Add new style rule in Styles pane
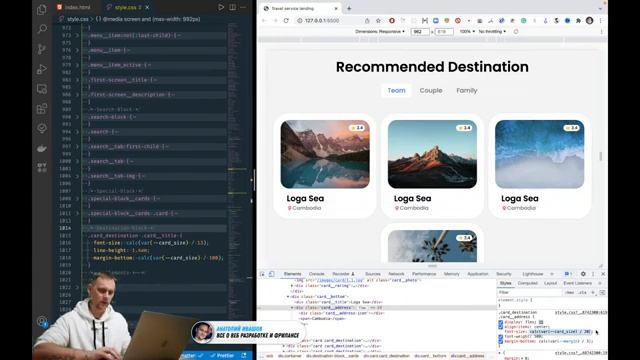This screenshot has height=360, width=640. [x=593, y=292]
